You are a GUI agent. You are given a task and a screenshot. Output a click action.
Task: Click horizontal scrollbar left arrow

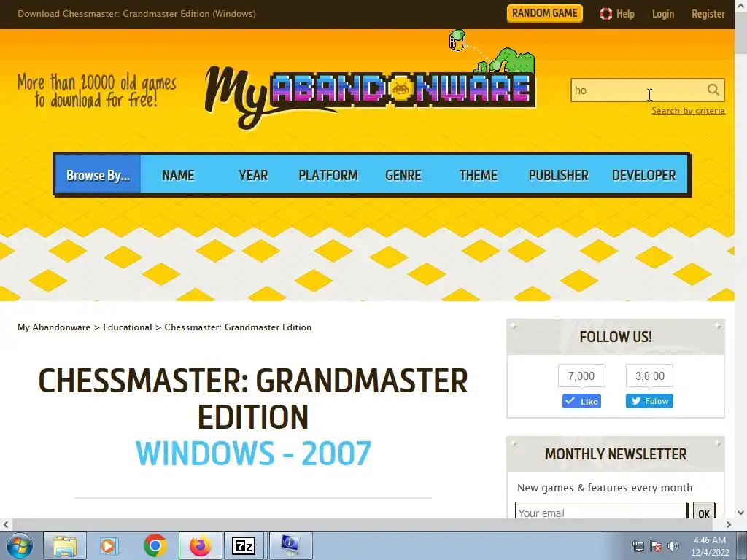click(6, 524)
